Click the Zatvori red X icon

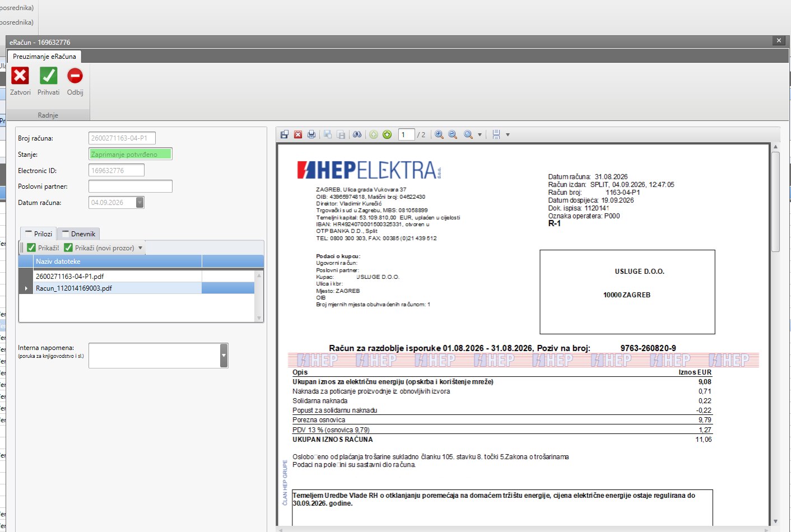[x=20, y=76]
